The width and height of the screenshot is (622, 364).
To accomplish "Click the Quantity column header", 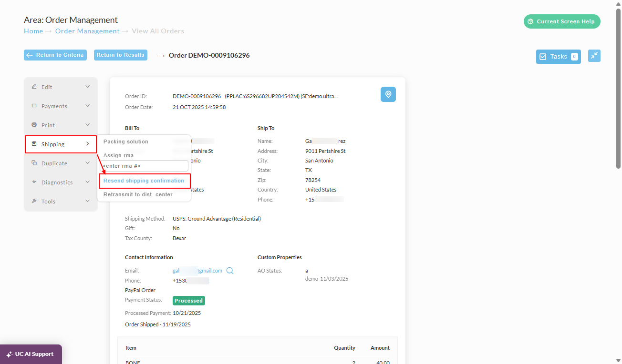I will [344, 348].
